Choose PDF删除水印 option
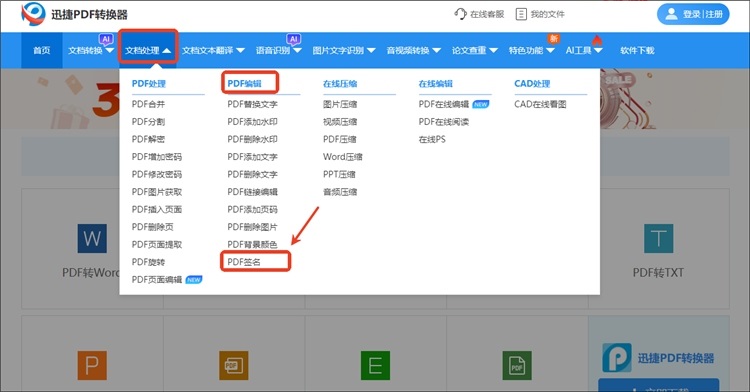The height and width of the screenshot is (392, 750). pyautogui.click(x=253, y=139)
